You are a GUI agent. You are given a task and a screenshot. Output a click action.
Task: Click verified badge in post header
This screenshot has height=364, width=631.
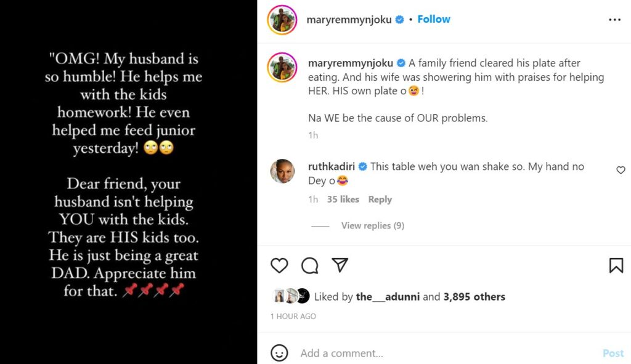coord(399,20)
